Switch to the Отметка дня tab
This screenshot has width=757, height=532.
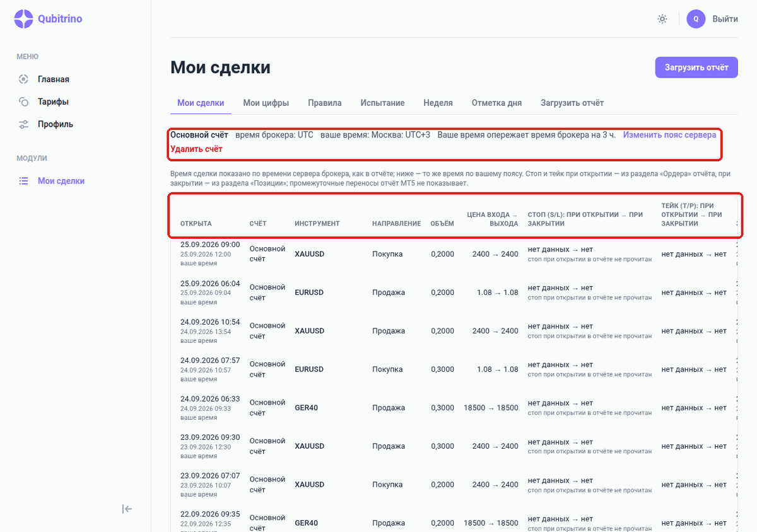(497, 103)
